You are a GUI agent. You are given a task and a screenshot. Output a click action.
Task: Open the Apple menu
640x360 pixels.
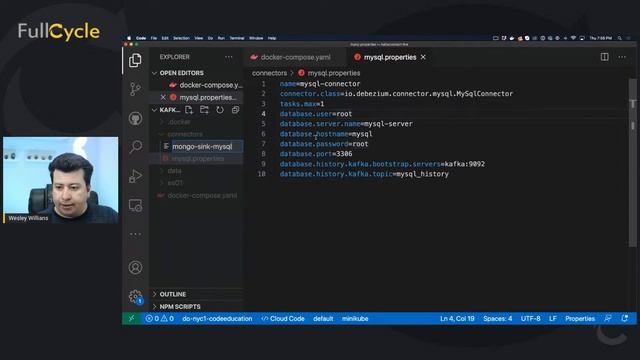[x=129, y=38]
